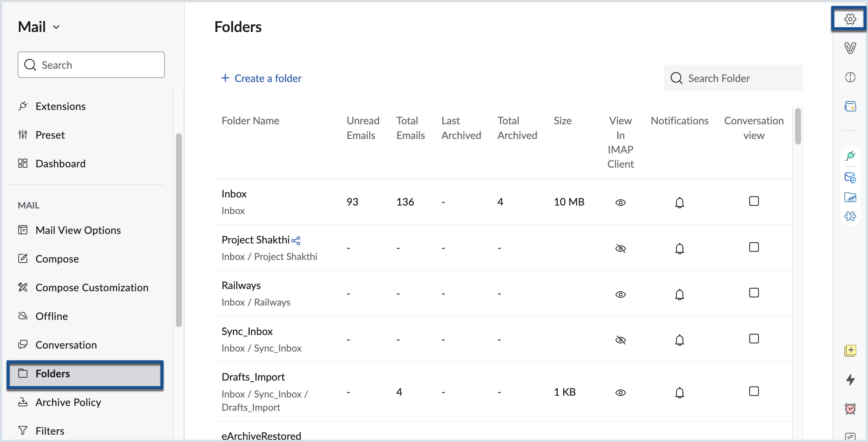Click the Railways folder name

click(241, 285)
